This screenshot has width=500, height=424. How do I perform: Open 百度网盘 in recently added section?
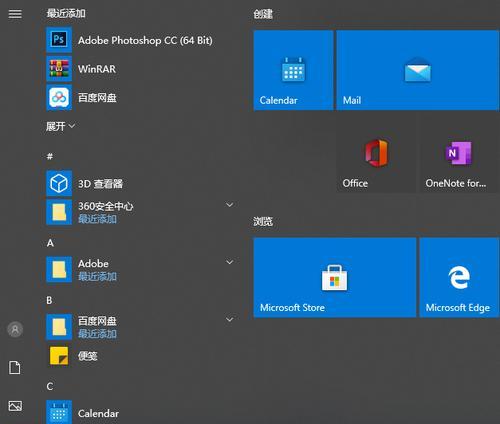pyautogui.click(x=140, y=98)
